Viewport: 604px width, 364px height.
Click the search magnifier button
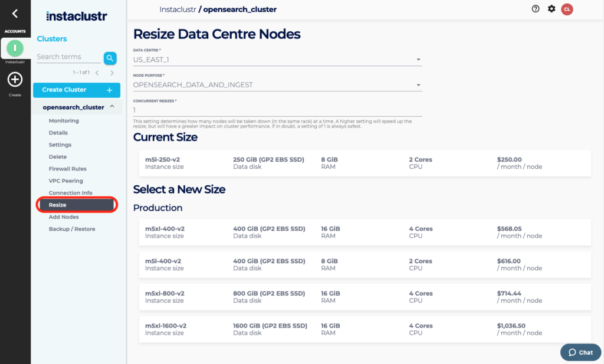110,58
